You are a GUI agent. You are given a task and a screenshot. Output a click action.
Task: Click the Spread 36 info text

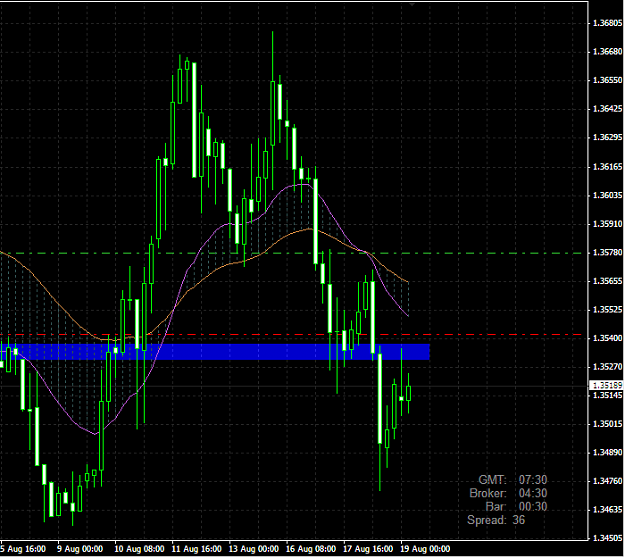pos(496,520)
